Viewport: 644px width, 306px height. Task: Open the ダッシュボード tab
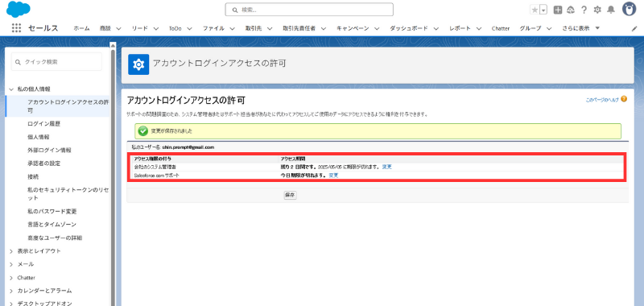tap(409, 28)
